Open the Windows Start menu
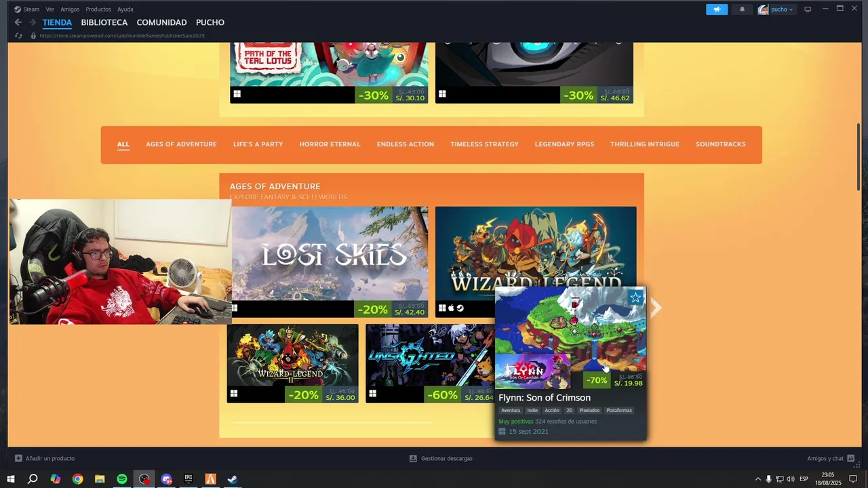Screen dimensions: 868x488 (10, 479)
